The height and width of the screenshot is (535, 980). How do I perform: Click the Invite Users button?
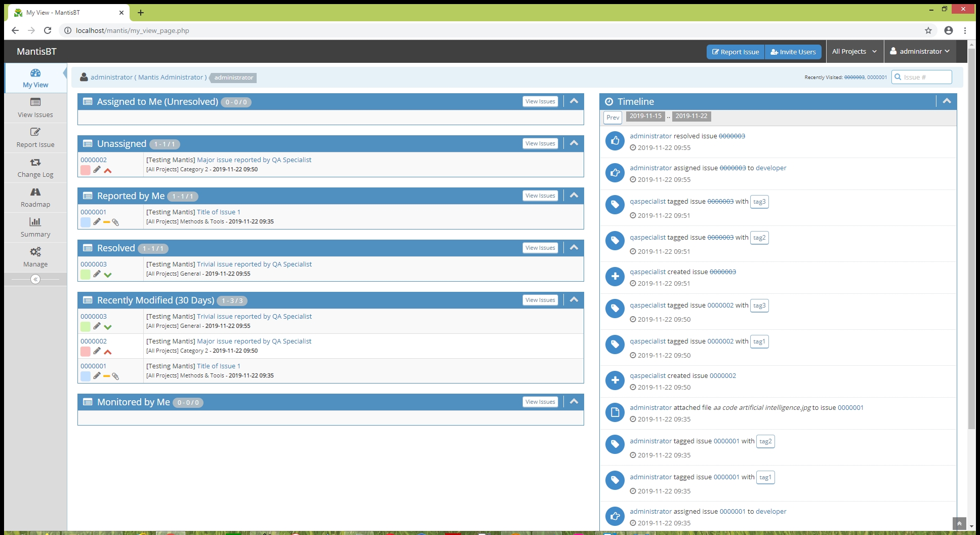pyautogui.click(x=793, y=52)
